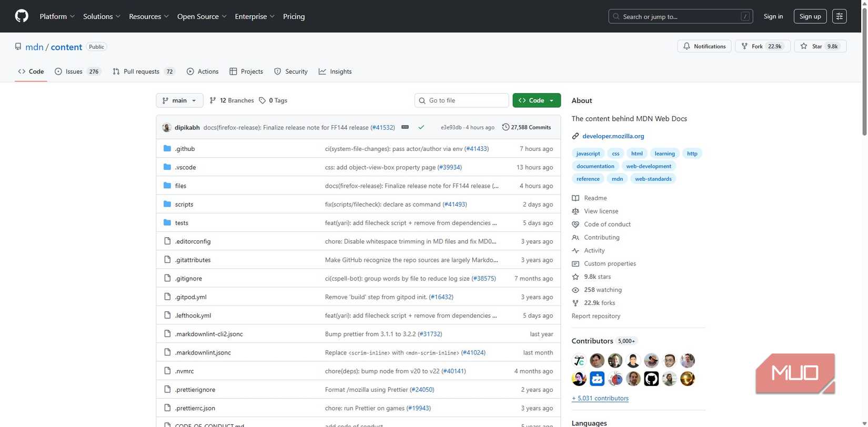Open the .markdownlint.jsonc file

(203, 352)
